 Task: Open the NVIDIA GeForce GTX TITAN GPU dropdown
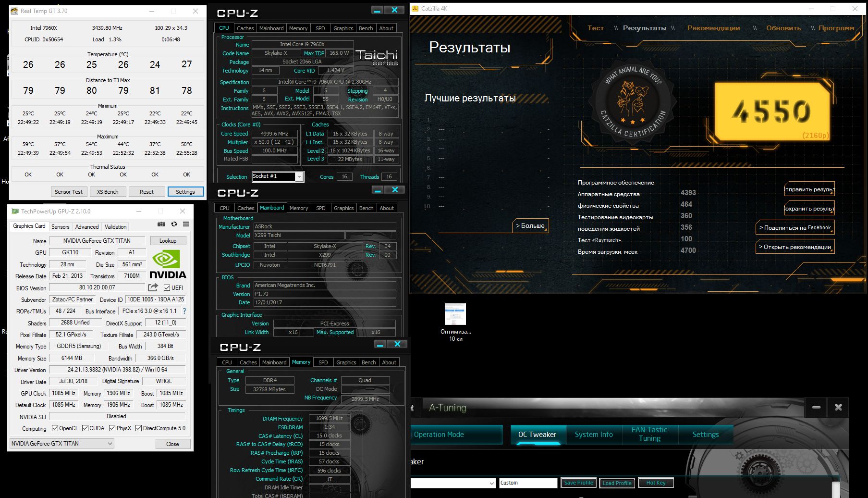click(x=62, y=444)
